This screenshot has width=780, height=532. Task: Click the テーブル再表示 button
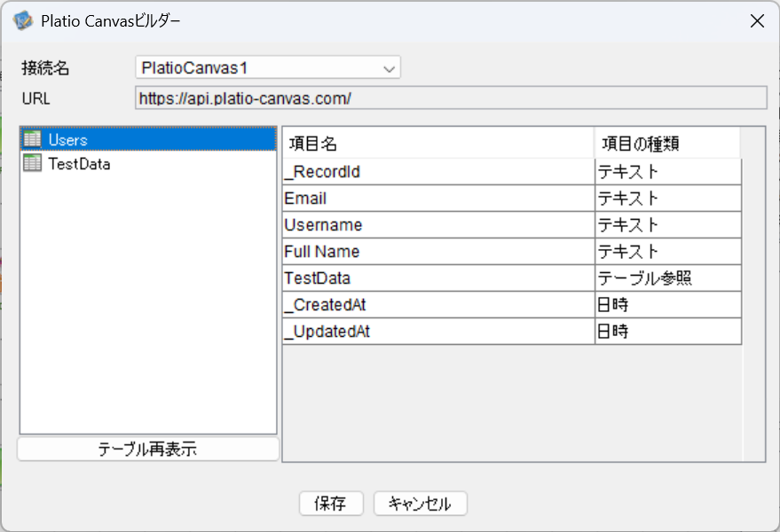(x=147, y=450)
